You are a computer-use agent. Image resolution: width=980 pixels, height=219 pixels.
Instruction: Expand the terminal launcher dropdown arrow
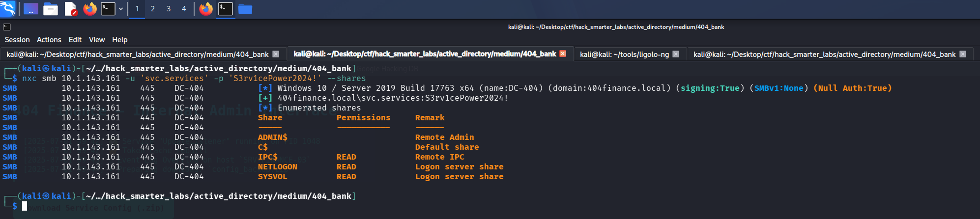(x=121, y=8)
